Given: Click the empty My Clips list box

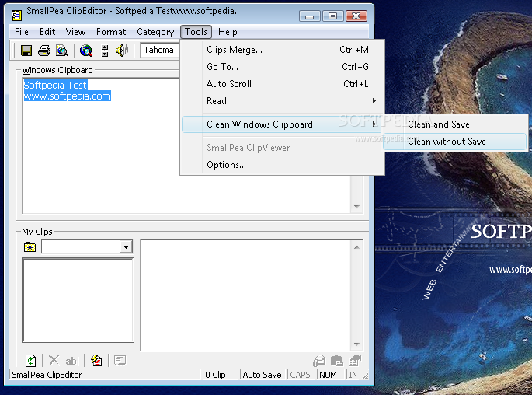Looking at the screenshot, I should pos(78,300).
